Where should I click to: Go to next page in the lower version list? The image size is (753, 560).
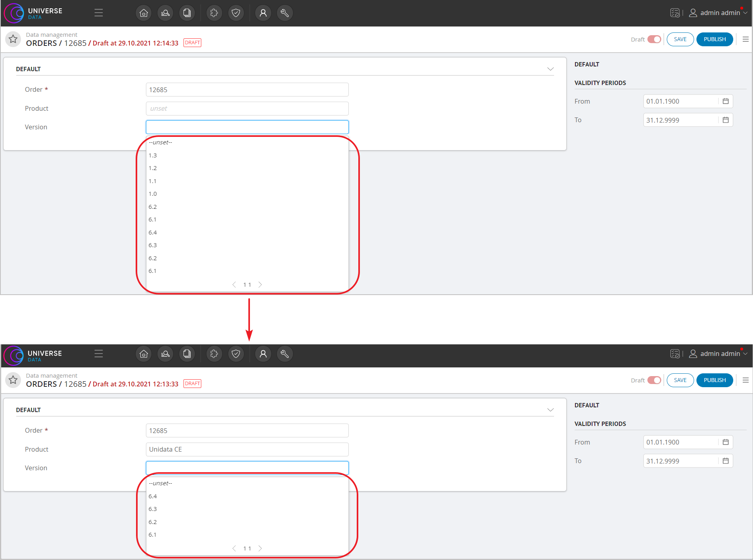[x=260, y=548]
